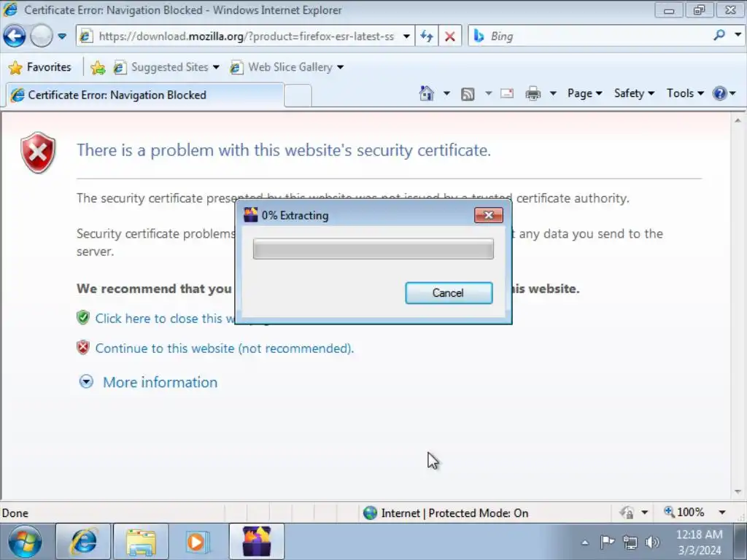This screenshot has width=747, height=560.
Task: Open the recent pages dropdown arrow
Action: [62, 36]
